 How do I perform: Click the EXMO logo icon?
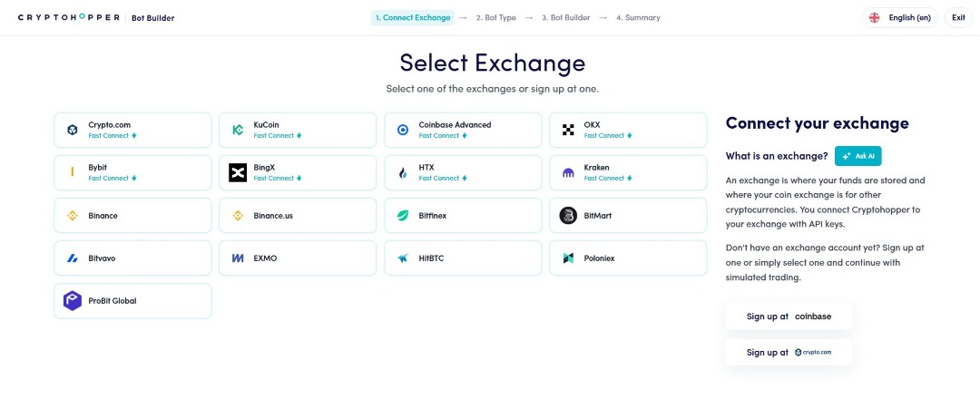click(238, 258)
